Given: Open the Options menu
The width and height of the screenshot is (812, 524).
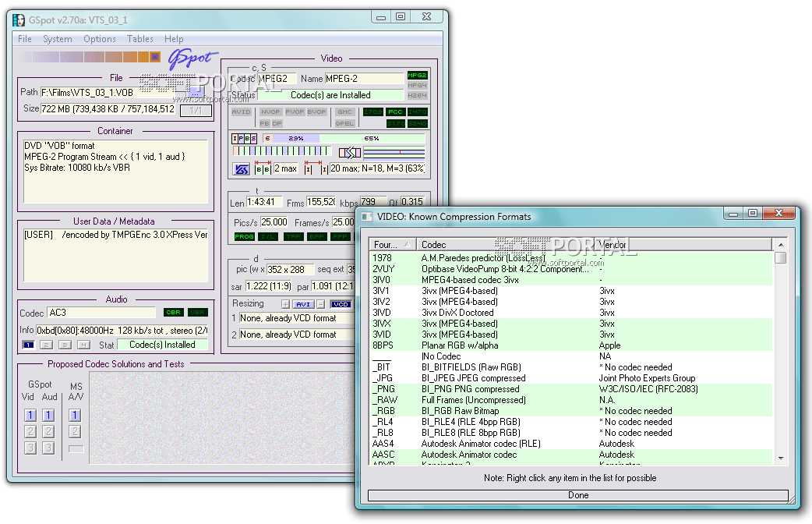Looking at the screenshot, I should click(100, 39).
